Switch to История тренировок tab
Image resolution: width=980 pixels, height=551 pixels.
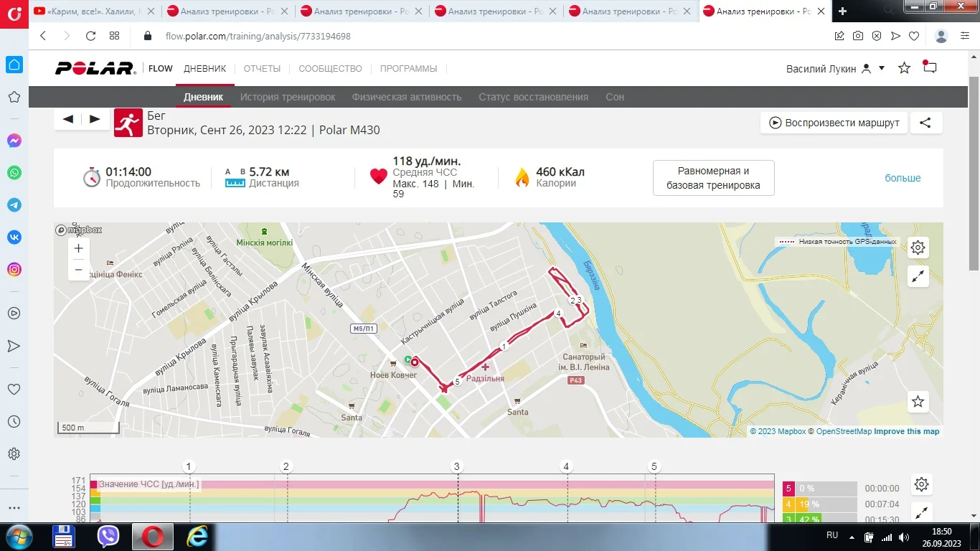[287, 97]
